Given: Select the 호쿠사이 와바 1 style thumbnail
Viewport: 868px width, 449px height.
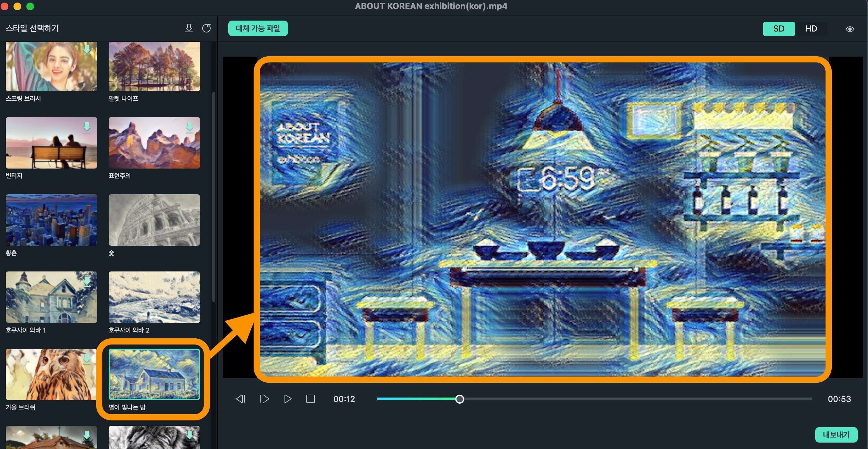Looking at the screenshot, I should pyautogui.click(x=51, y=297).
